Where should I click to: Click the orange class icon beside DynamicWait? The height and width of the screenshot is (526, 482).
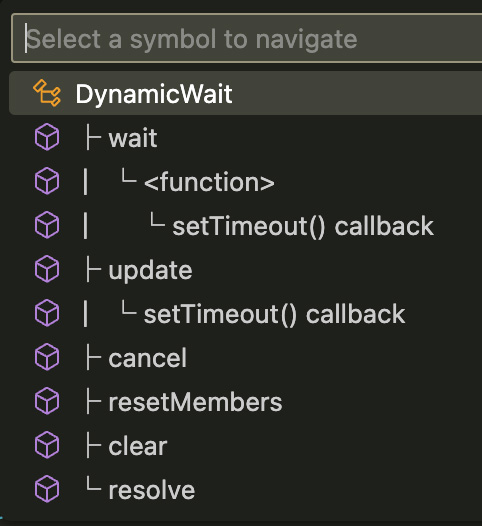click(x=47, y=93)
